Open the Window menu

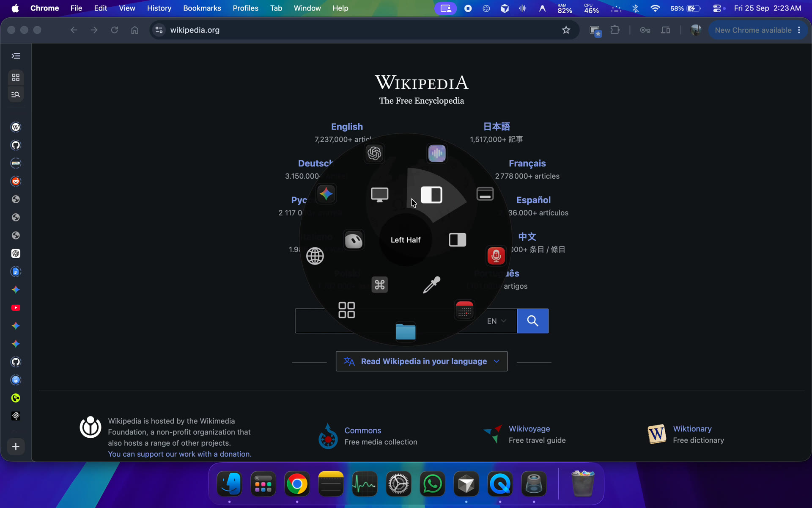307,8
